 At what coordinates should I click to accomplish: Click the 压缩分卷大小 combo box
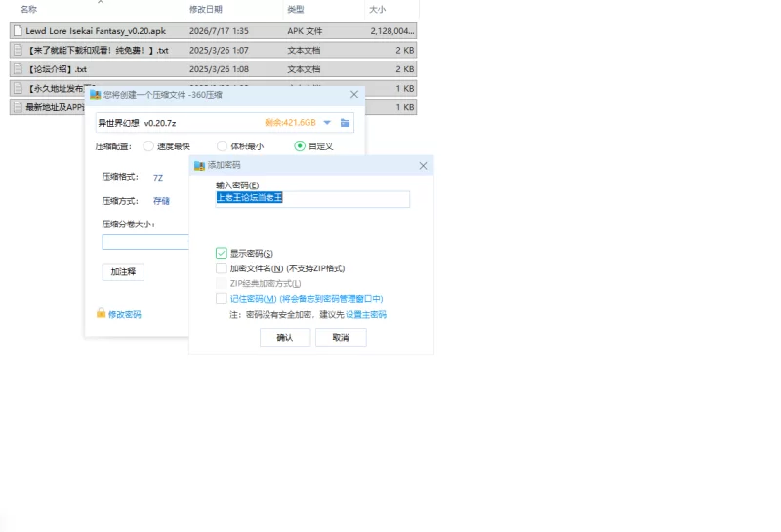145,242
